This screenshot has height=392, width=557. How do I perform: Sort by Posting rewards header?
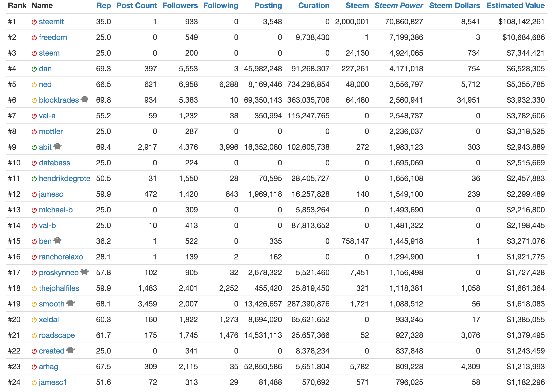[268, 5]
